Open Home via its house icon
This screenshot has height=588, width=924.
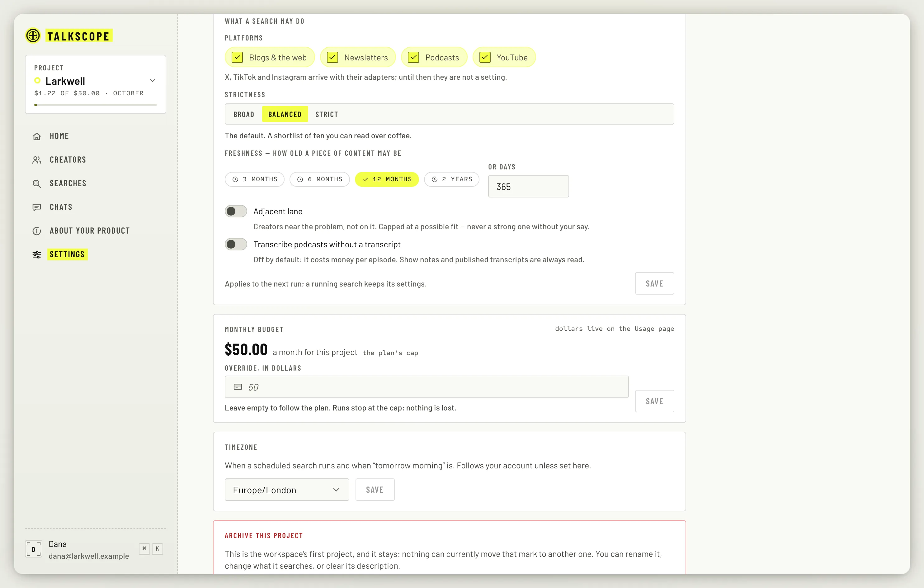37,136
